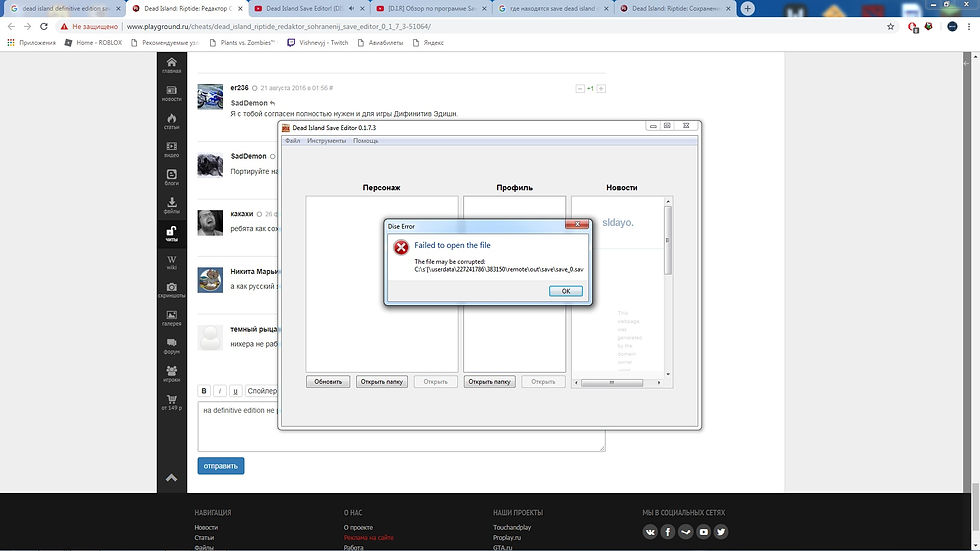
Task: Click the Новости panel vertical scrollbar
Action: tap(668, 240)
